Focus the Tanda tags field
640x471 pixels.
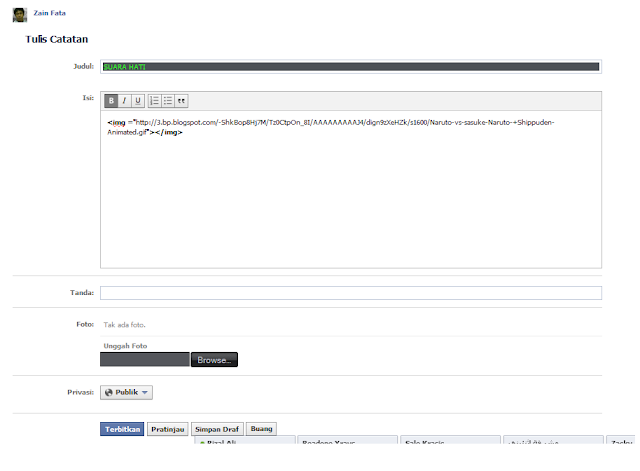pos(351,293)
